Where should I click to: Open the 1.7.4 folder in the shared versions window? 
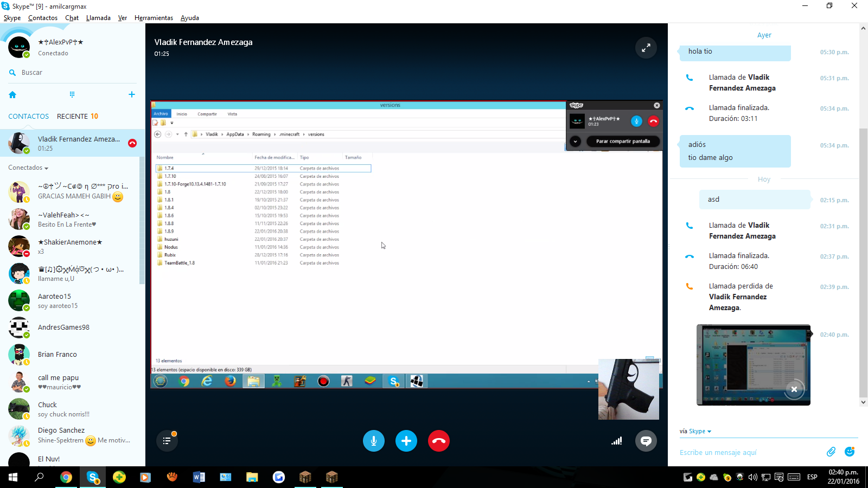click(x=264, y=168)
